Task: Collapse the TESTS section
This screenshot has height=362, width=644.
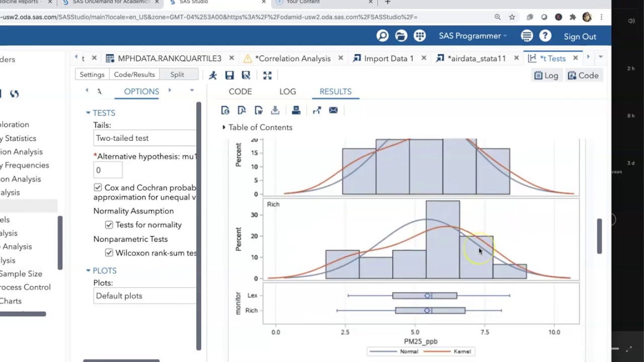Action: click(x=88, y=113)
